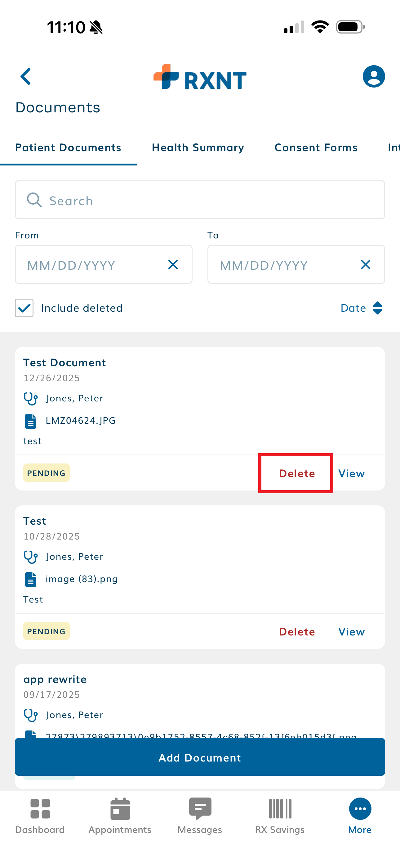This screenshot has height=868, width=400.
Task: View the 10/28/2025 Test document
Action: coord(351,632)
